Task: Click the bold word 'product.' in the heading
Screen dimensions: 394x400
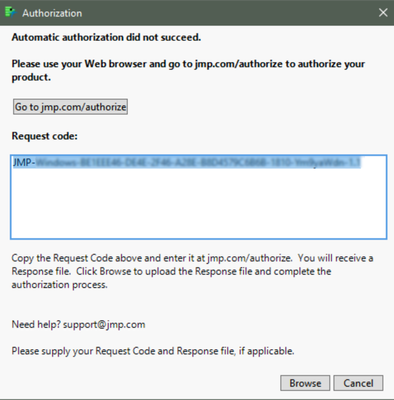Action: pos(31,77)
